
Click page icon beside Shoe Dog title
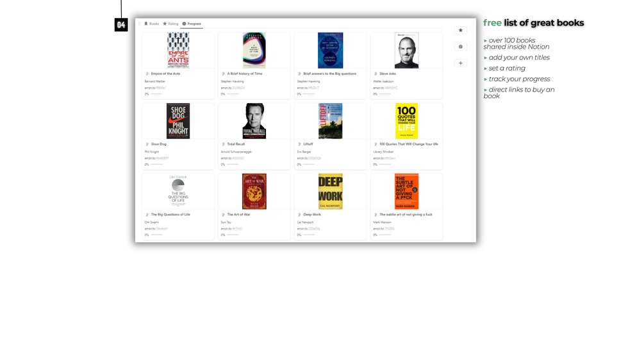(x=147, y=144)
